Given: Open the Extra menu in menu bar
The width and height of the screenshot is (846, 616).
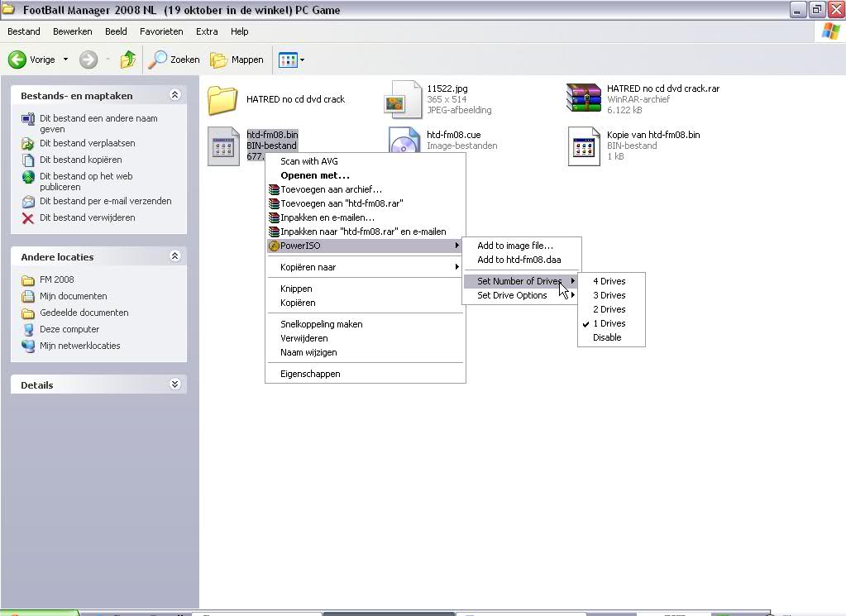Looking at the screenshot, I should coord(207,31).
